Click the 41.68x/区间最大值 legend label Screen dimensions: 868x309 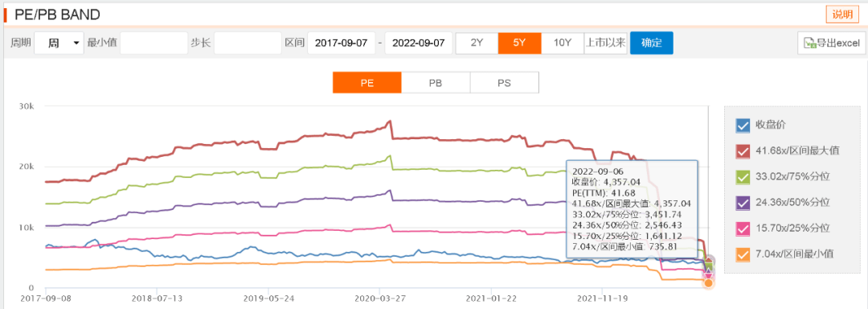(798, 150)
